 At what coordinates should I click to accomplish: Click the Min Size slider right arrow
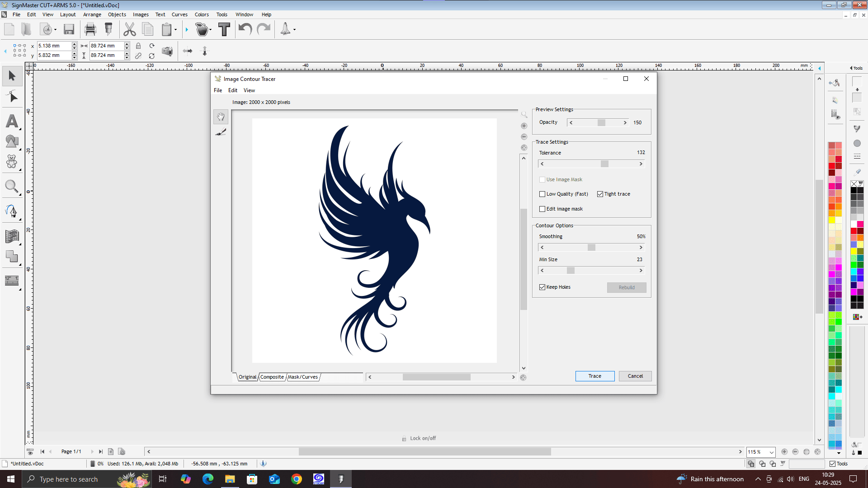point(641,271)
